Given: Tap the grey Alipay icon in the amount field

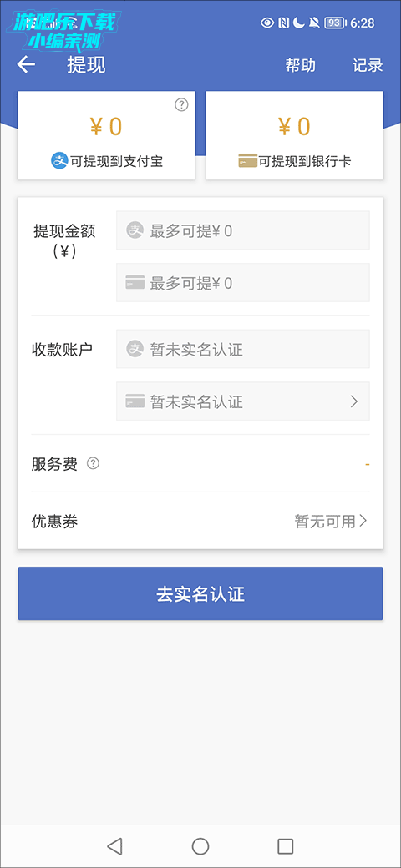Looking at the screenshot, I should tap(135, 230).
